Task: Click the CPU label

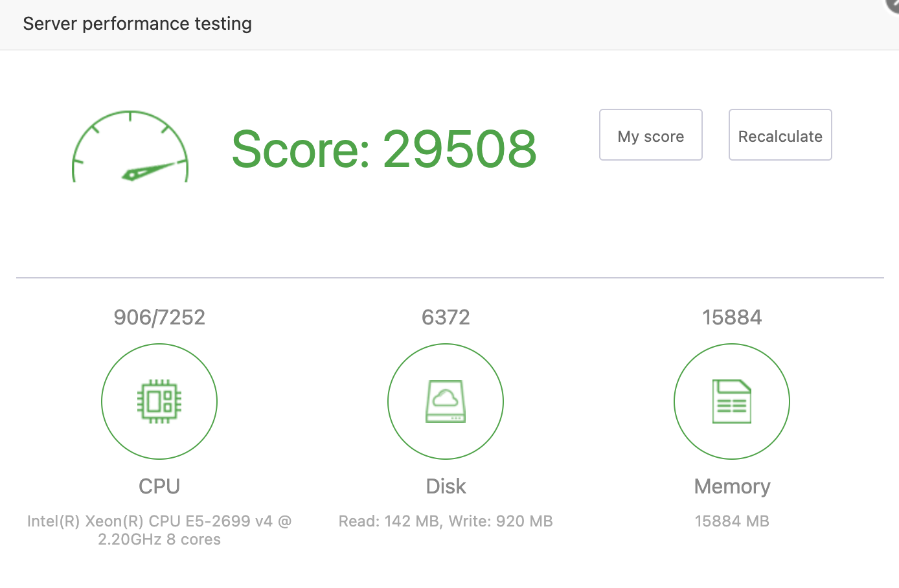Action: point(159,486)
